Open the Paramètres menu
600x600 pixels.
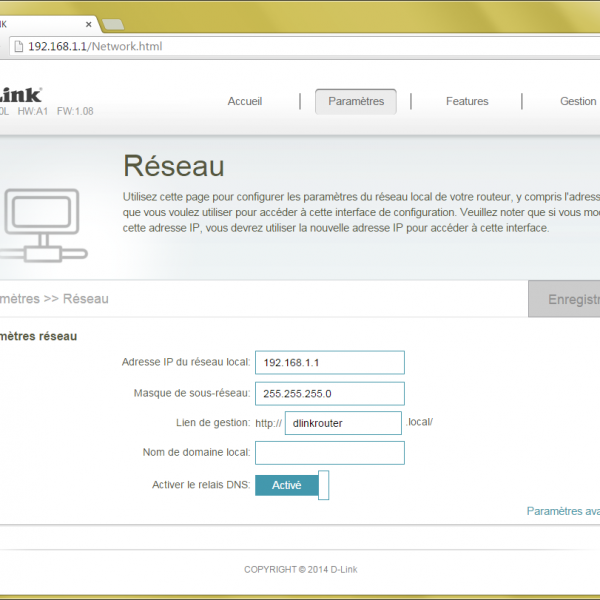click(x=356, y=101)
